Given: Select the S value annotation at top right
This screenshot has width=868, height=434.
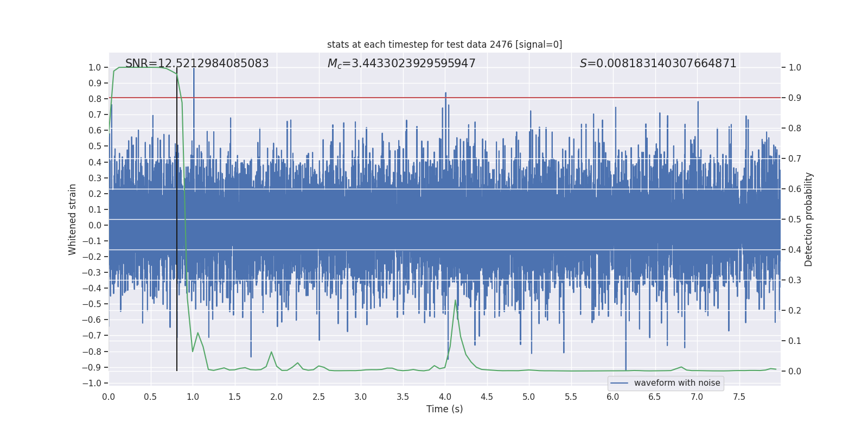Looking at the screenshot, I should (658, 63).
